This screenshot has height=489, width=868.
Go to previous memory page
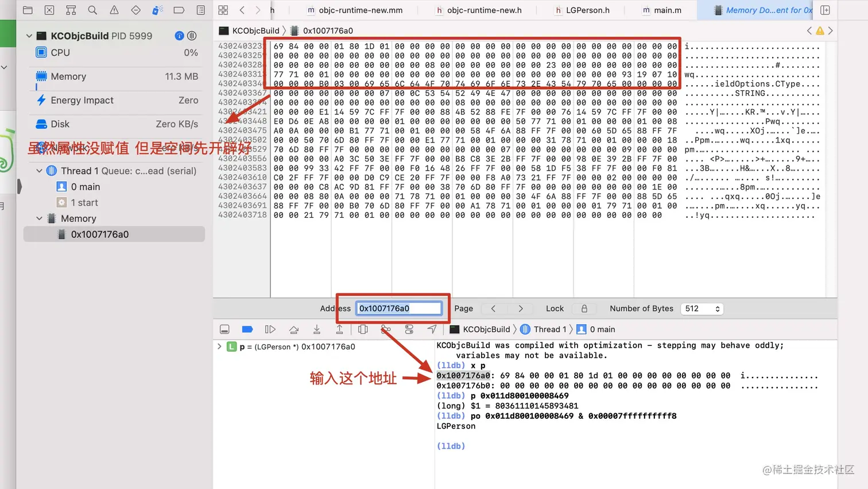pos(493,309)
